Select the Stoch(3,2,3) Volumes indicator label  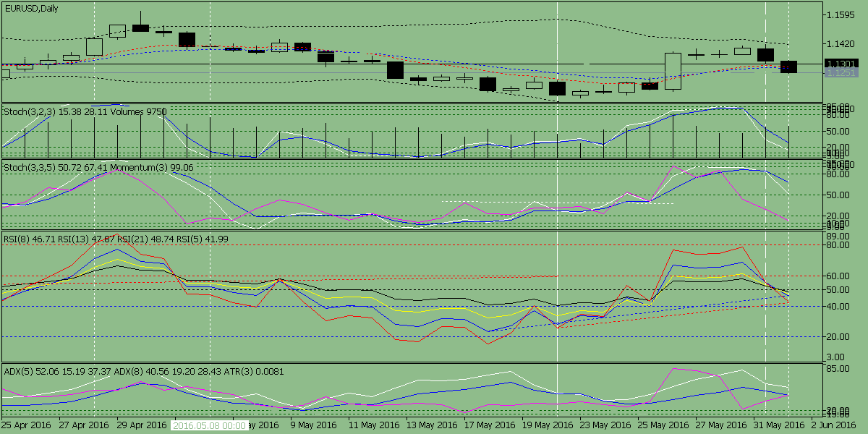coord(85,112)
